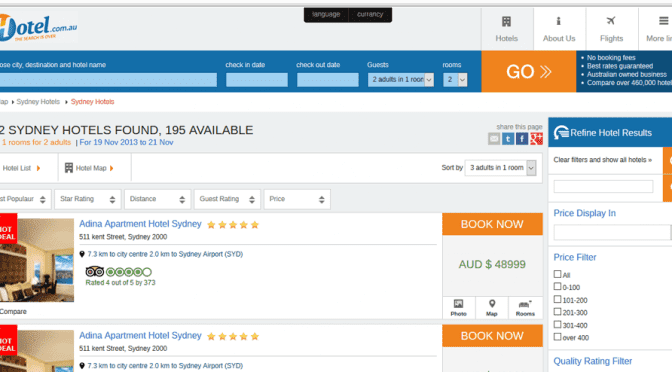
Task: Tick the 201-300 price filter checkbox
Action: 557,312
